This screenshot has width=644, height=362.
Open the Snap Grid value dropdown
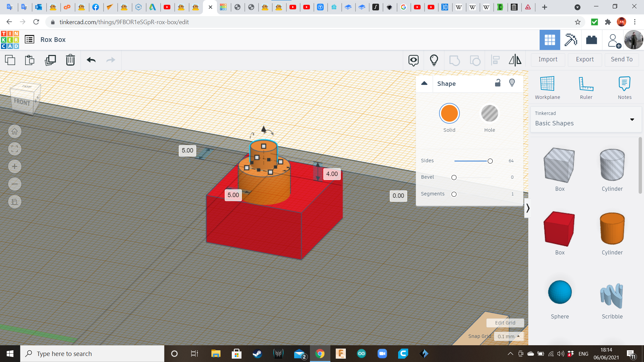pyautogui.click(x=509, y=336)
